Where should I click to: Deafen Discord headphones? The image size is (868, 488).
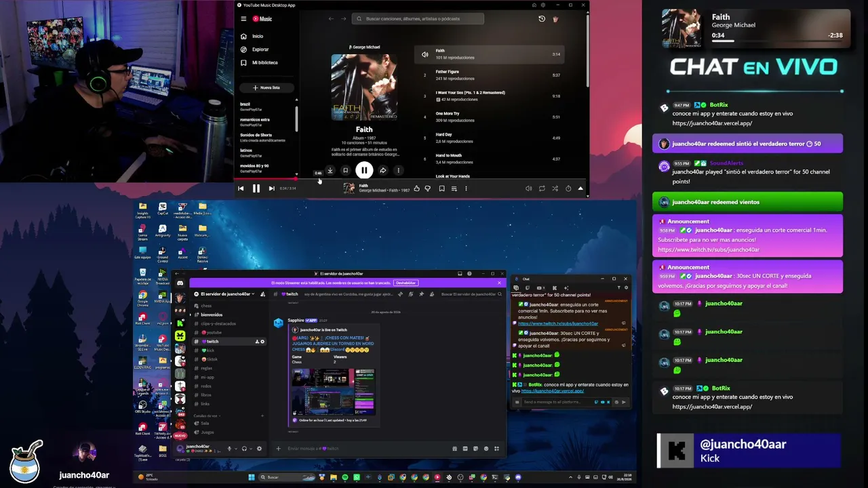tap(243, 449)
